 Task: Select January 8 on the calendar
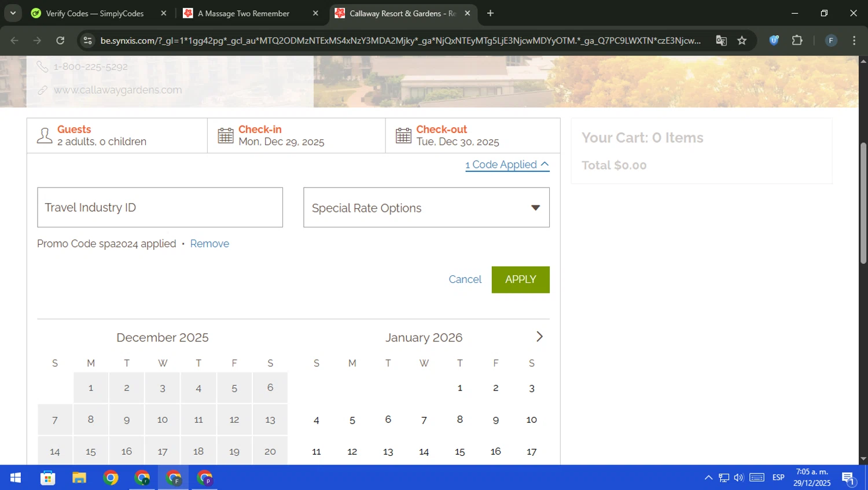(x=460, y=419)
